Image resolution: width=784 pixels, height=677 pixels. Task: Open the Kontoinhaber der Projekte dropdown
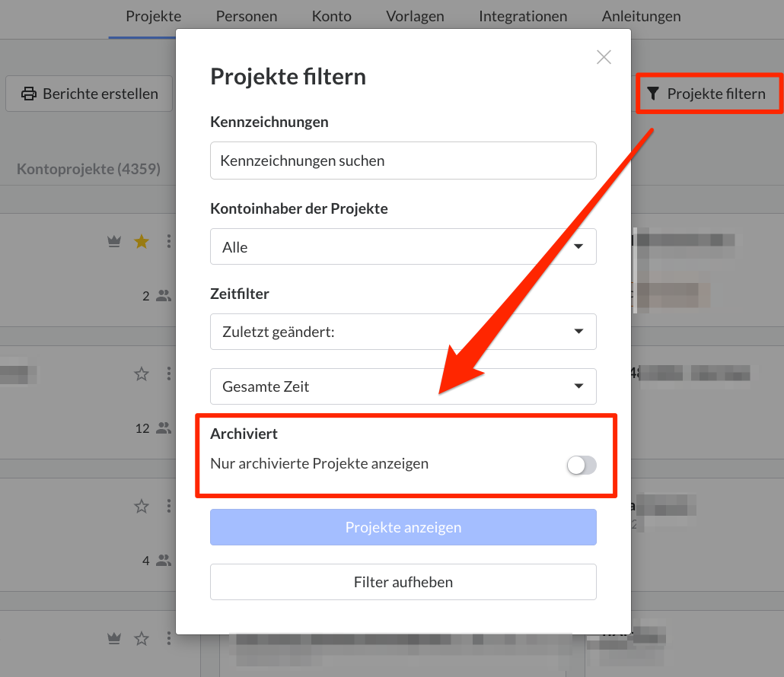click(x=403, y=247)
